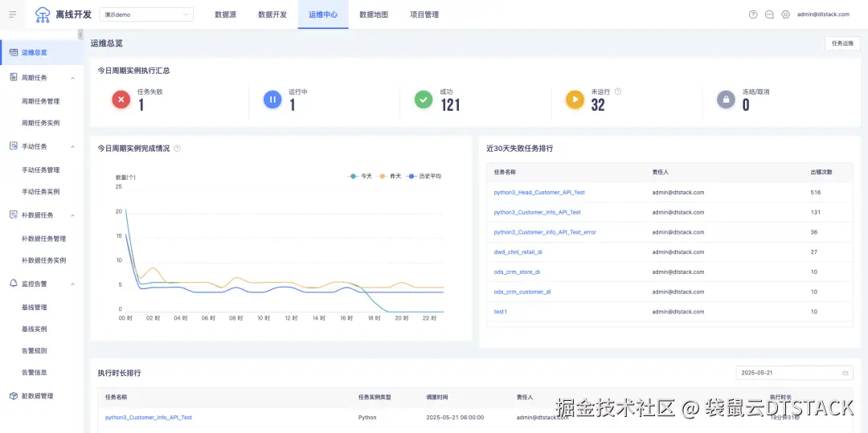The height and width of the screenshot is (433, 868).
Task: Open 周期任务实例 in the sidebar
Action: (42, 123)
